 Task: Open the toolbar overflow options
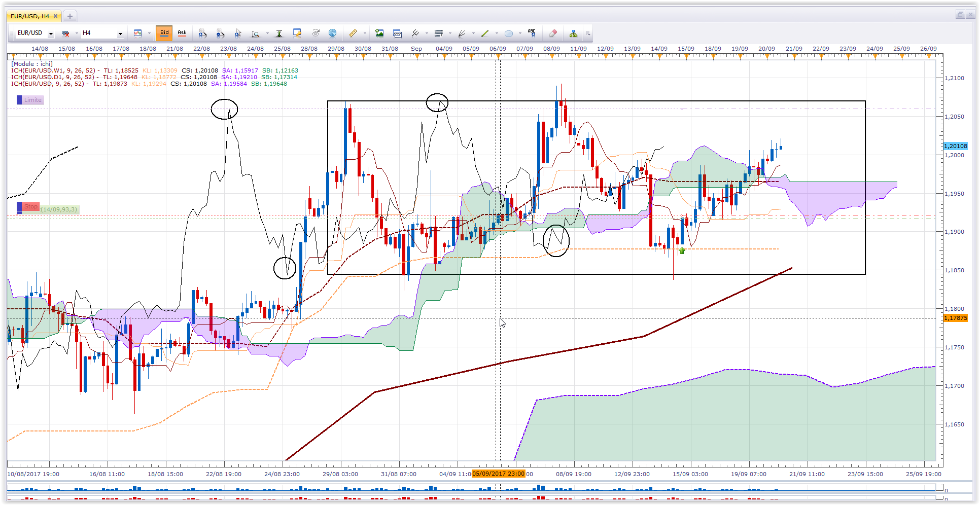[x=588, y=33]
